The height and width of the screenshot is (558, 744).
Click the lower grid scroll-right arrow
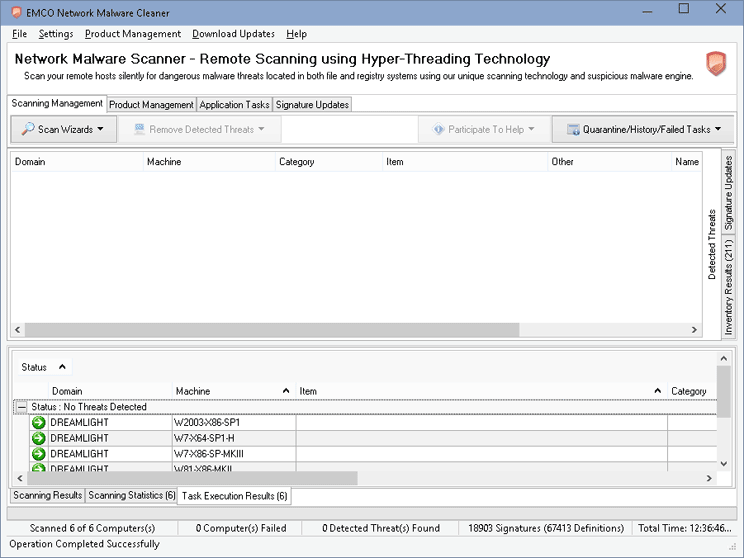(x=709, y=478)
